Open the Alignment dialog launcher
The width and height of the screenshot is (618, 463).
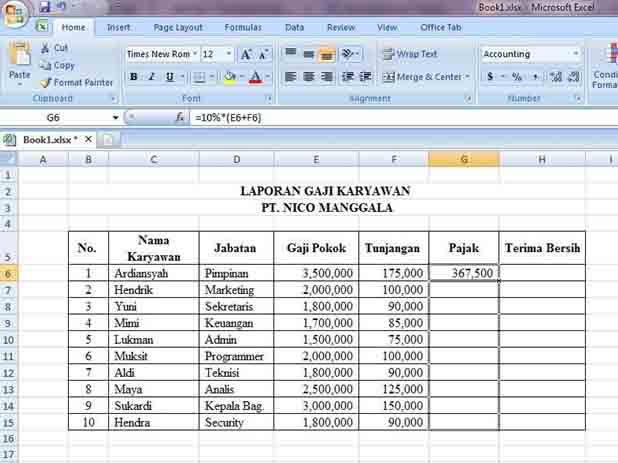coord(469,99)
